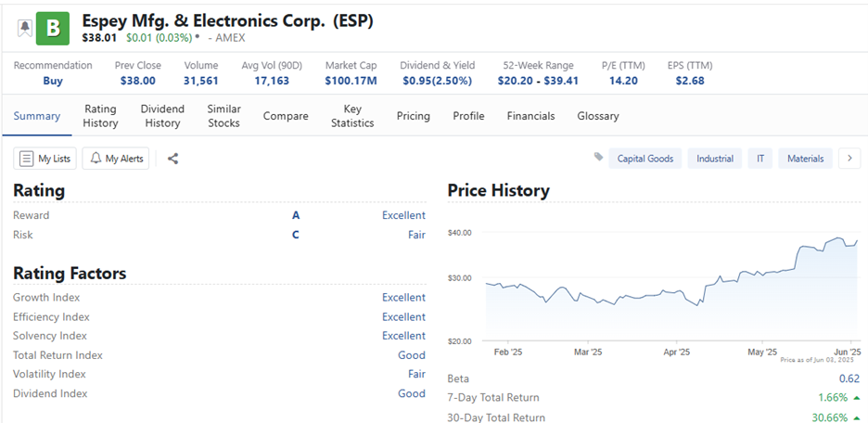Image resolution: width=868 pixels, height=423 pixels.
Task: Click the Risk rating letter C
Action: (x=296, y=235)
